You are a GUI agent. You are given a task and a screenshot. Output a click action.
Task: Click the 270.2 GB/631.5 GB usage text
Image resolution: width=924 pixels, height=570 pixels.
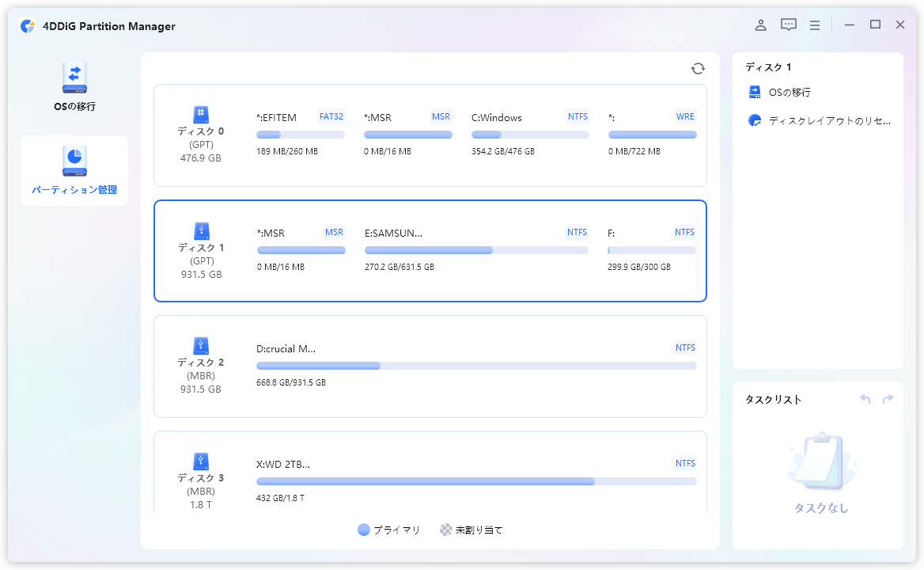(400, 267)
